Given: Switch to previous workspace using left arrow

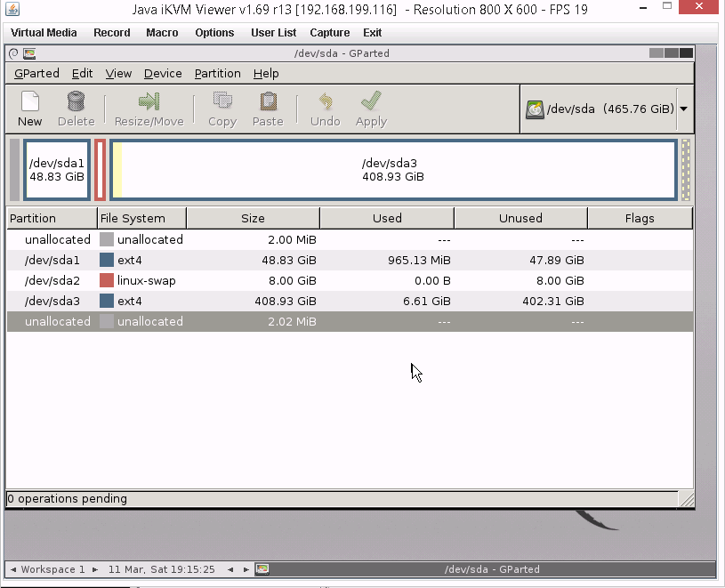Looking at the screenshot, I should click(x=13, y=569).
